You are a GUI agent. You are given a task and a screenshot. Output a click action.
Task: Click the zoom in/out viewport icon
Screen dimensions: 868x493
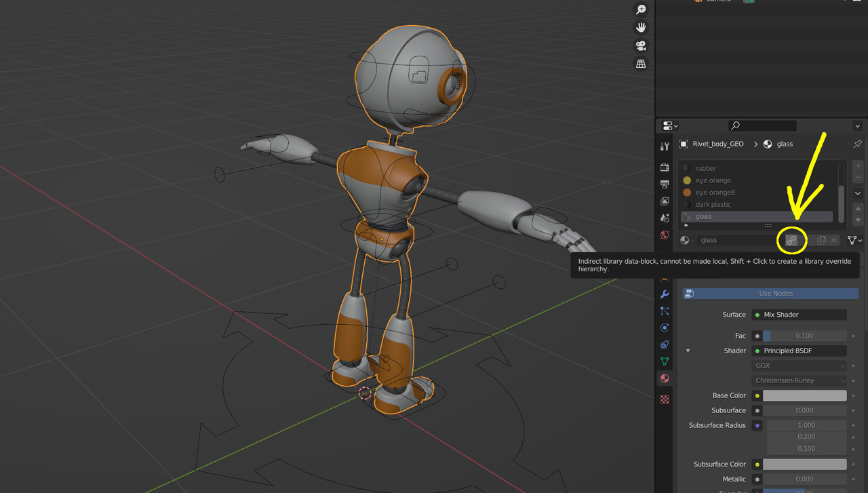(x=640, y=9)
